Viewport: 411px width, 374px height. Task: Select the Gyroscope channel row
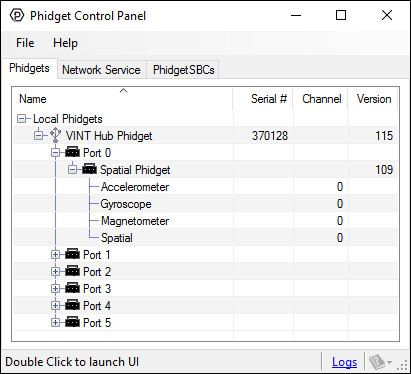point(206,204)
